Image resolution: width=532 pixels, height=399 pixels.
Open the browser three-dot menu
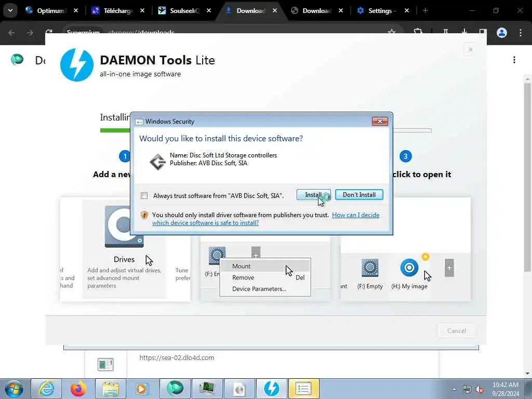[521, 33]
